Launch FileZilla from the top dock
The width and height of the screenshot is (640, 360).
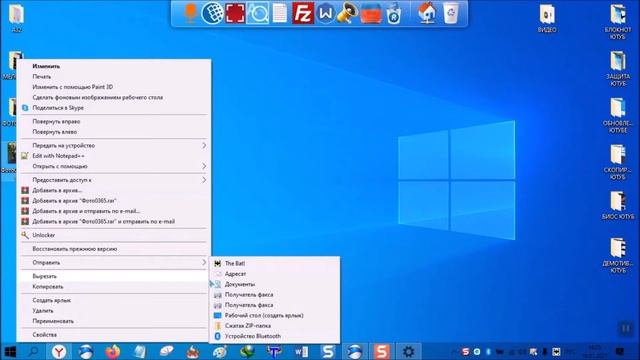(303, 13)
